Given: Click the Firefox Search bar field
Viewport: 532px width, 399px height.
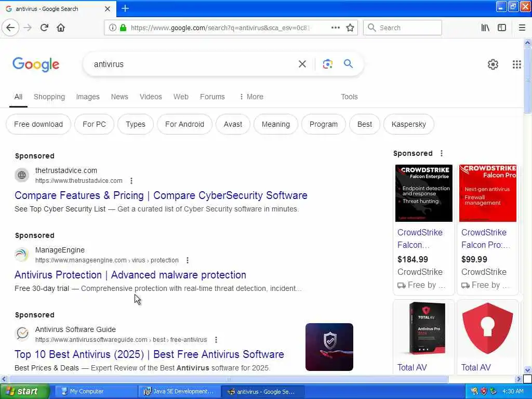Looking at the screenshot, I should [x=403, y=28].
